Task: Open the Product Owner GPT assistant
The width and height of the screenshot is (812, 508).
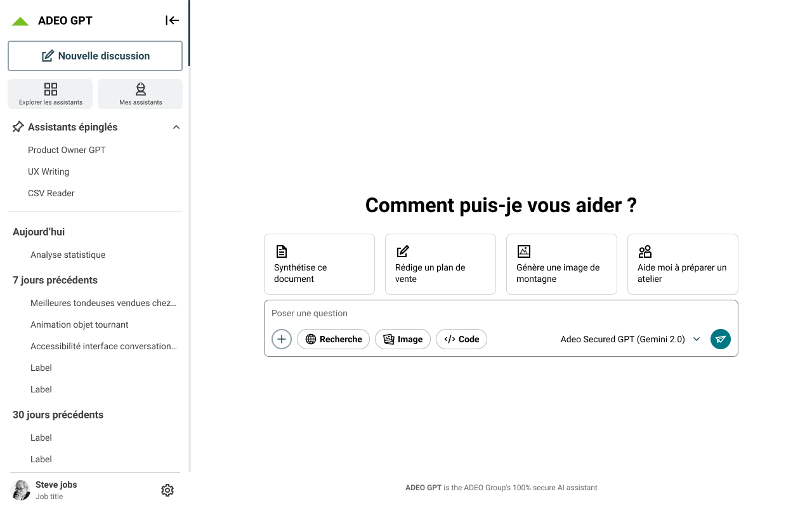Action: pyautogui.click(x=67, y=150)
